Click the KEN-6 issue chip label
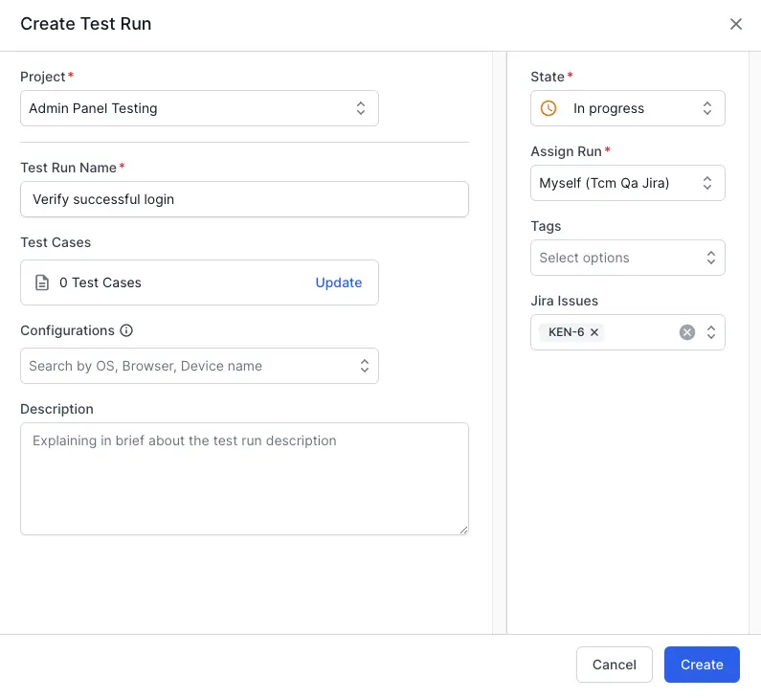 click(566, 332)
